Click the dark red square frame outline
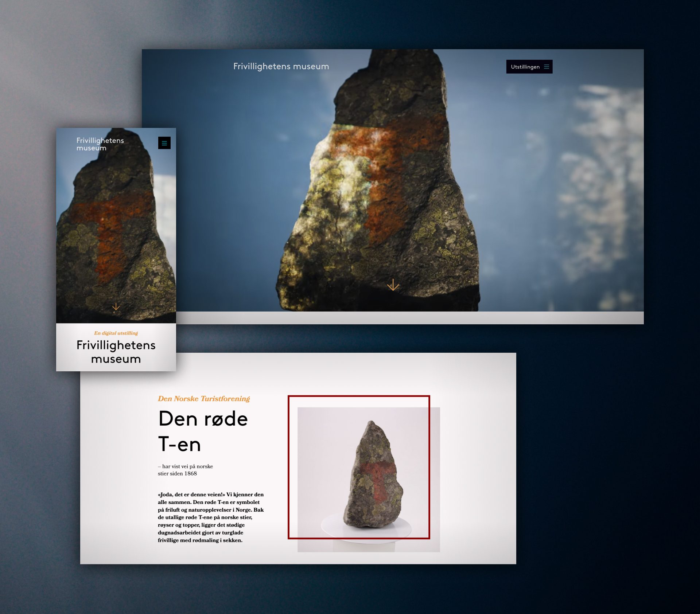This screenshot has height=614, width=700. pyautogui.click(x=359, y=396)
